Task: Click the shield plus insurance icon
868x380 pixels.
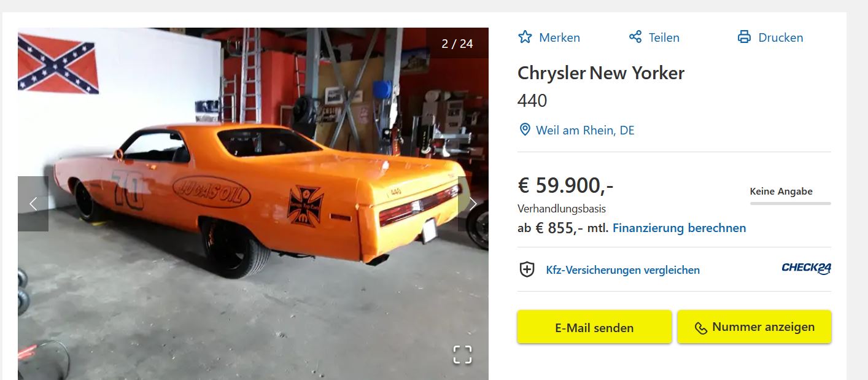Action: pyautogui.click(x=527, y=269)
